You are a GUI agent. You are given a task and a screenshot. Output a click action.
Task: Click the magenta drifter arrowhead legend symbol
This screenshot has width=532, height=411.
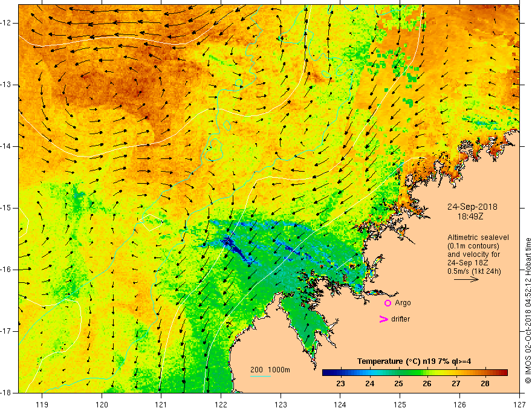[384, 319]
